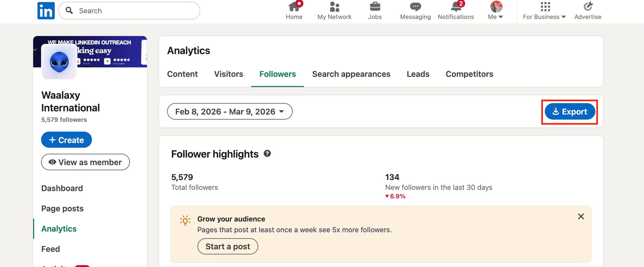This screenshot has width=644, height=267.
Task: Click the lightbulb icon in banner
Action: coord(185,220)
